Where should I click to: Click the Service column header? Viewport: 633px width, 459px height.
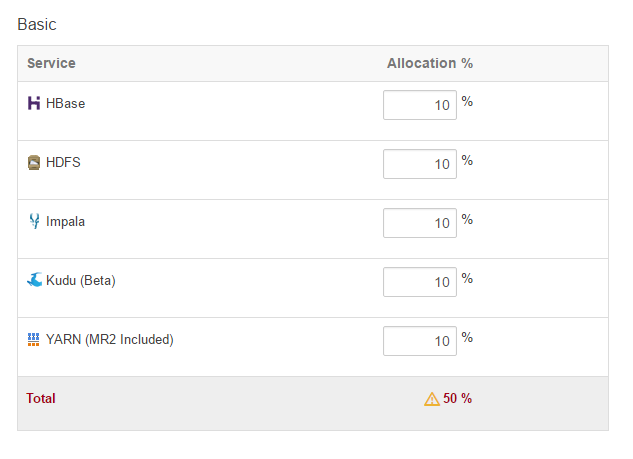pos(51,63)
